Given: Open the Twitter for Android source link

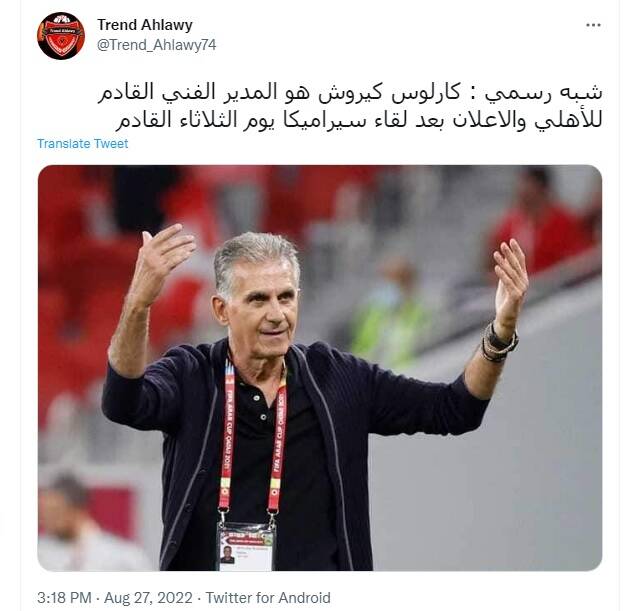Looking at the screenshot, I should pos(268,598).
